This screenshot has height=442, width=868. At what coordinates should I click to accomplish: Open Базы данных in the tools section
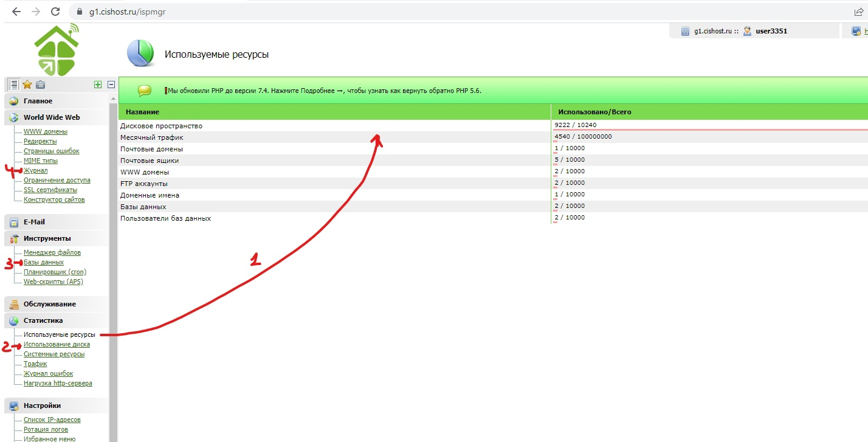(43, 262)
